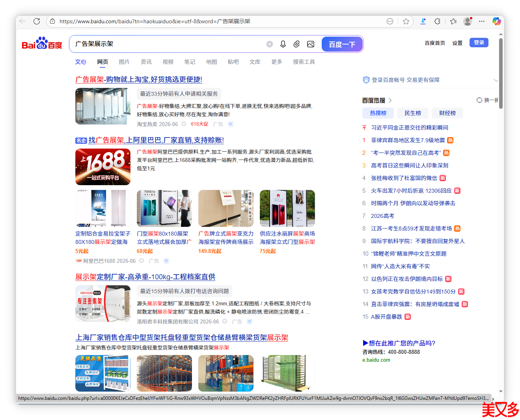The image size is (520, 420).
Task: Switch to the 视频 tab
Action: click(168, 62)
